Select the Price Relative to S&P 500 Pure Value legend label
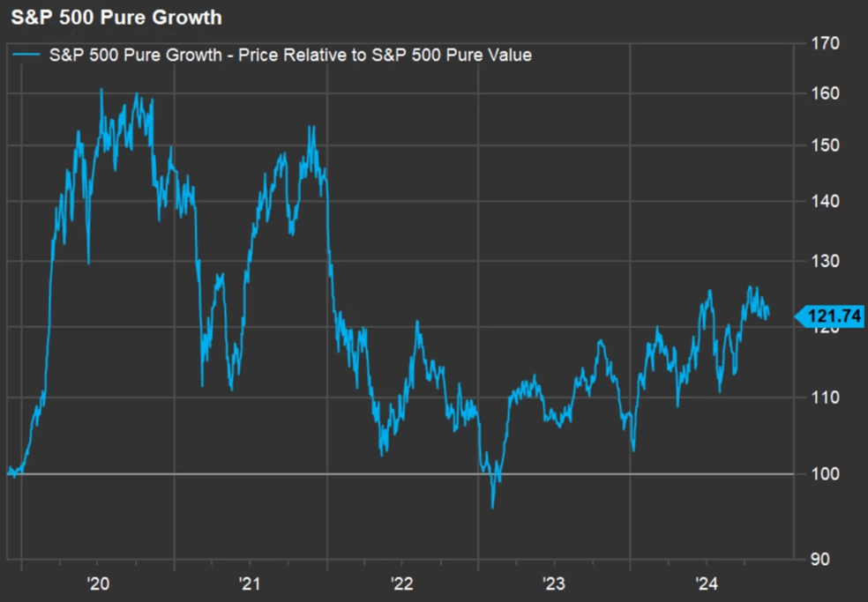The width and height of the screenshot is (868, 602). (x=290, y=55)
